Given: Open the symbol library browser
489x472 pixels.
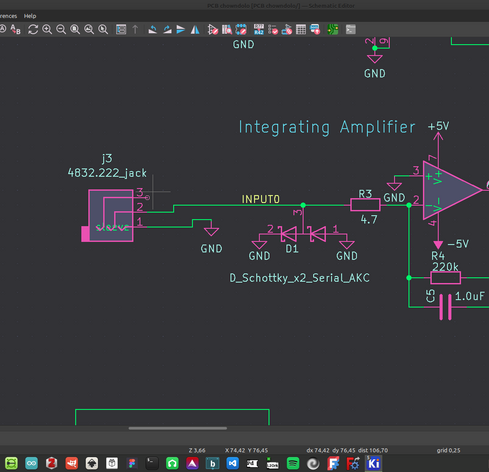Looking at the screenshot, I should pos(227,29).
